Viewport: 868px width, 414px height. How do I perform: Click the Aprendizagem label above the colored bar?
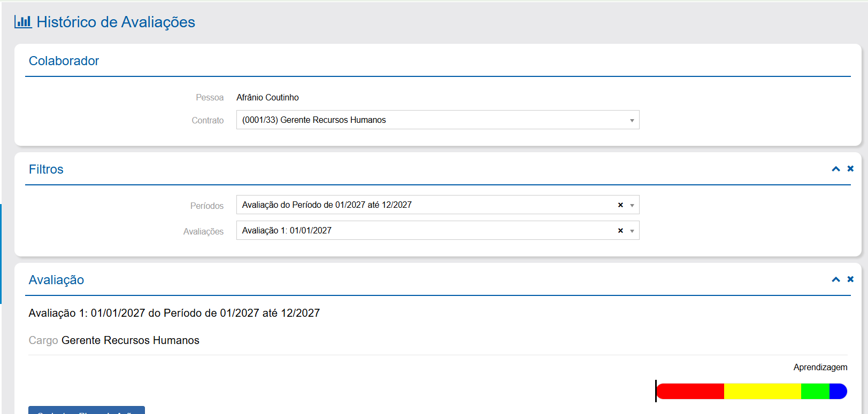[x=820, y=367]
